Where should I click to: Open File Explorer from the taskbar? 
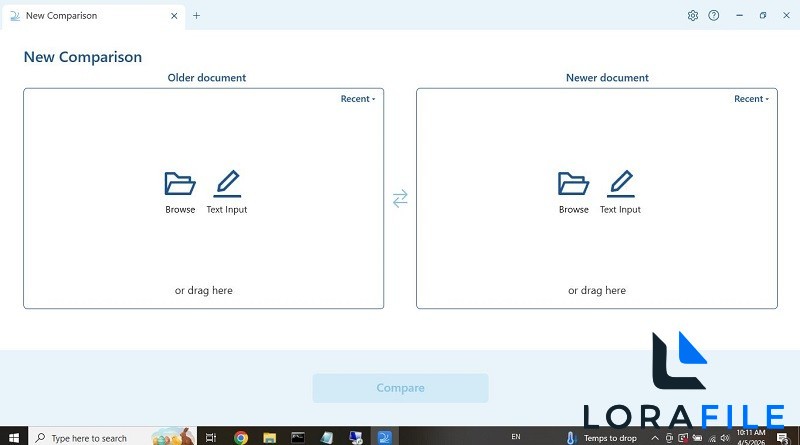click(x=269, y=437)
